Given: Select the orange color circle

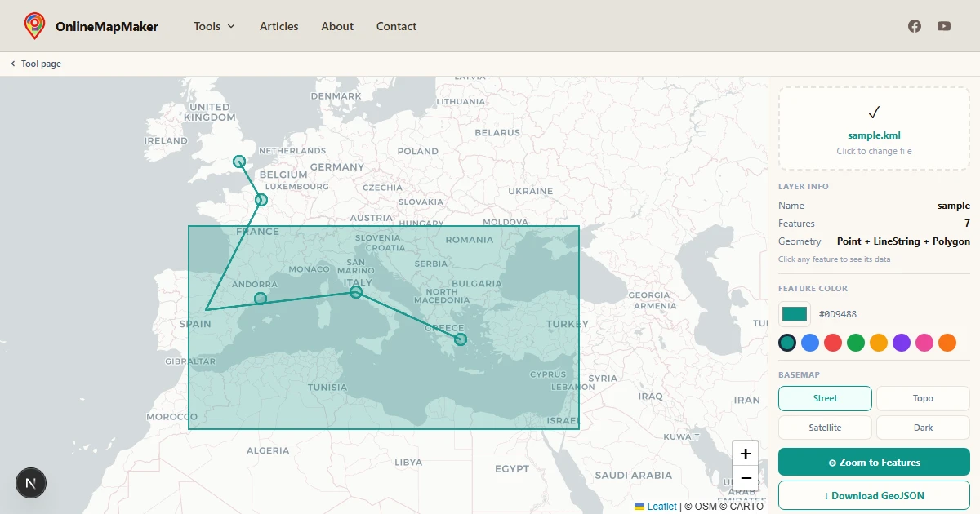Looking at the screenshot, I should 947,343.
